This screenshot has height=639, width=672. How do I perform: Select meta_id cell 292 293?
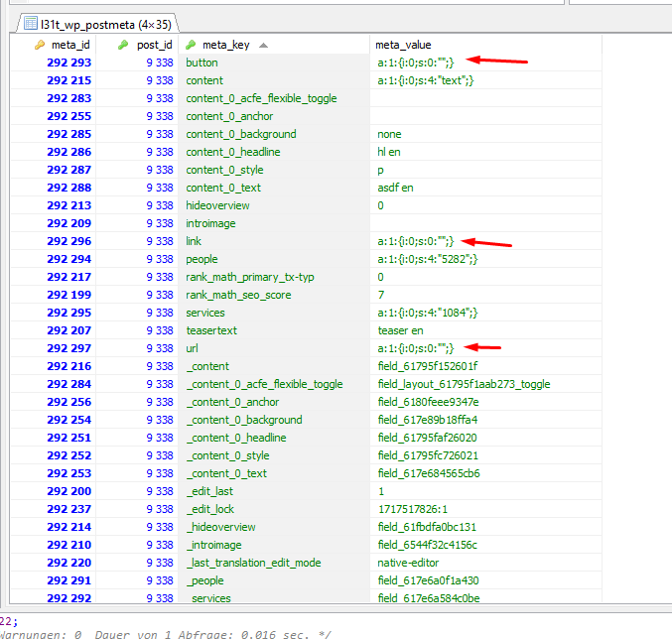tap(54, 63)
